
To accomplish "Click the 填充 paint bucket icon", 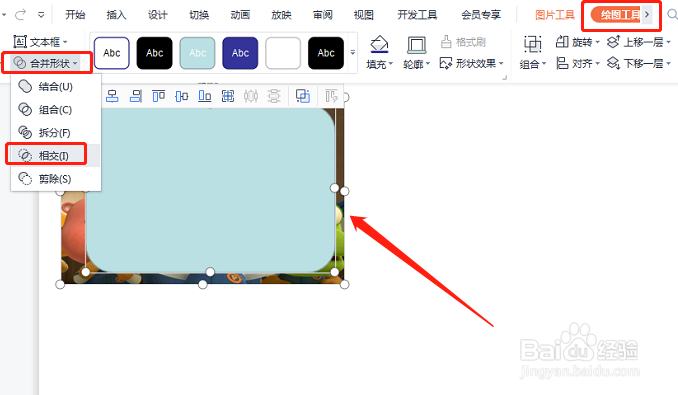I will click(379, 45).
